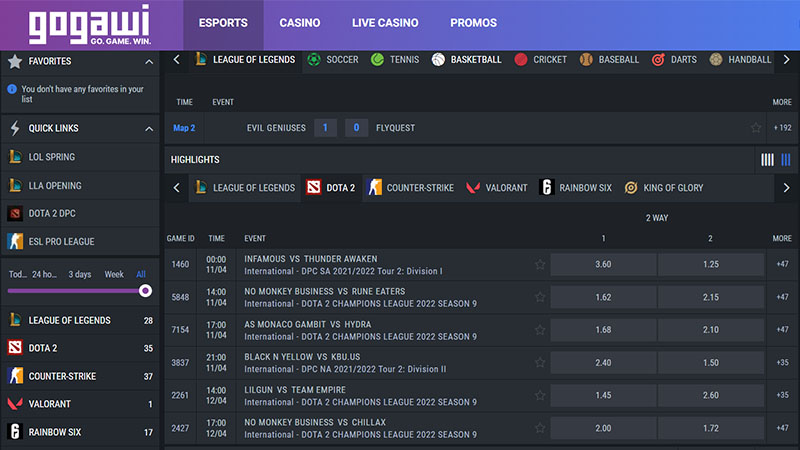Select League of Legends in sidebar
This screenshot has width=800, height=450.
[81, 320]
